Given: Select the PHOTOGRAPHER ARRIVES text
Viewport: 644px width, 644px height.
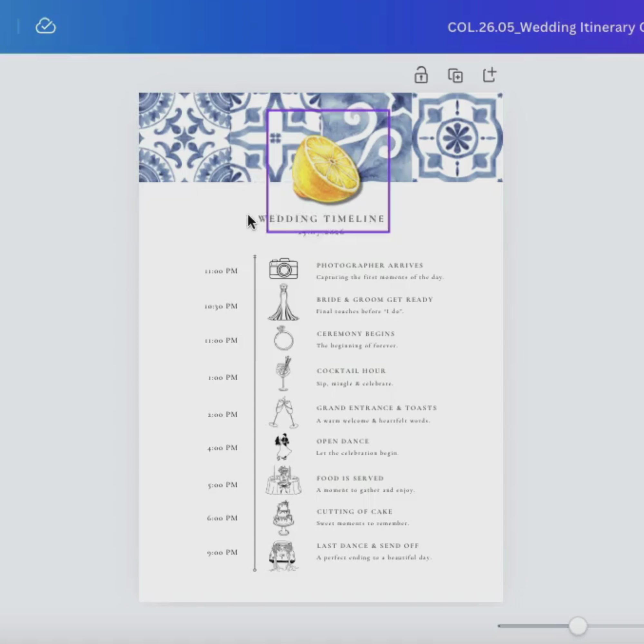Looking at the screenshot, I should pyautogui.click(x=370, y=265).
